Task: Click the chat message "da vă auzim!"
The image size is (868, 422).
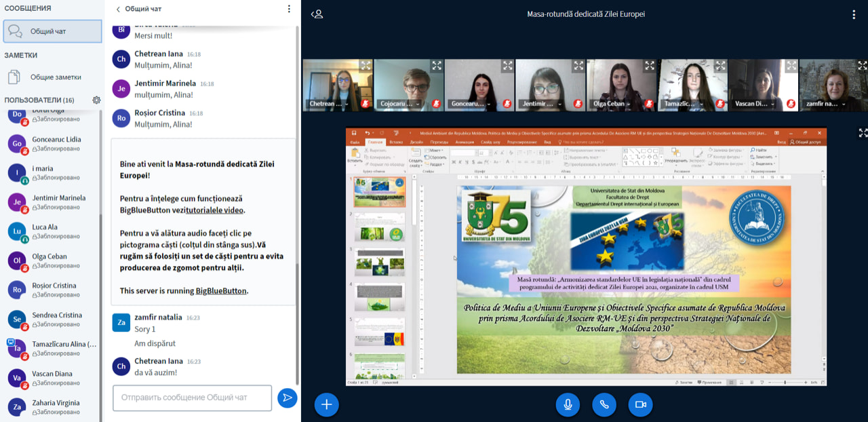Action: click(156, 372)
